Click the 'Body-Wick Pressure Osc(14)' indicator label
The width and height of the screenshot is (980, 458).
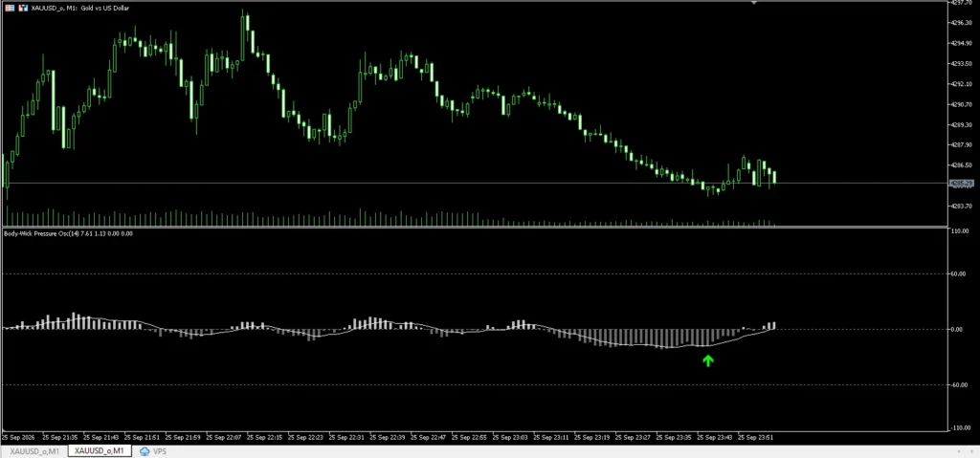click(x=41, y=233)
